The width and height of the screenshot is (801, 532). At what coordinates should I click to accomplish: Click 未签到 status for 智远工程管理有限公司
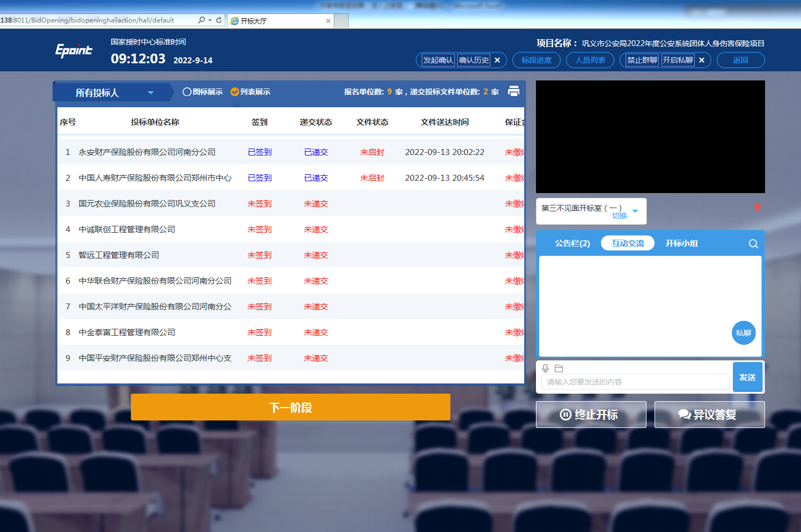tap(260, 255)
